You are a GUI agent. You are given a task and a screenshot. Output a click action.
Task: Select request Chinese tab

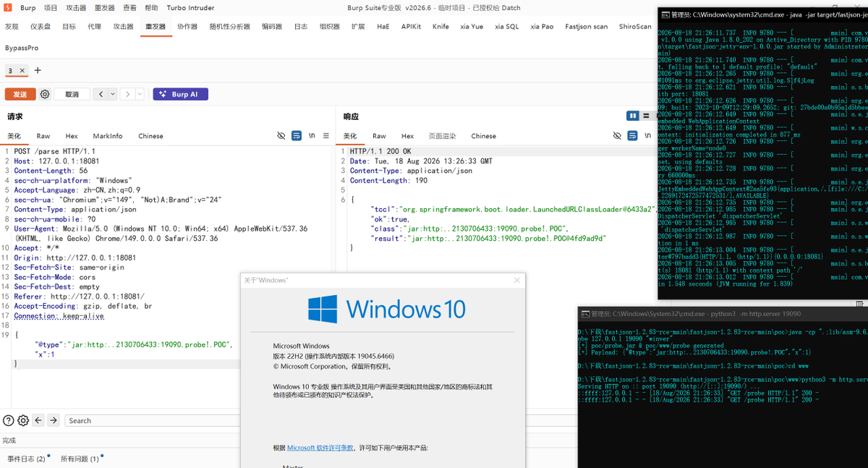click(x=150, y=136)
